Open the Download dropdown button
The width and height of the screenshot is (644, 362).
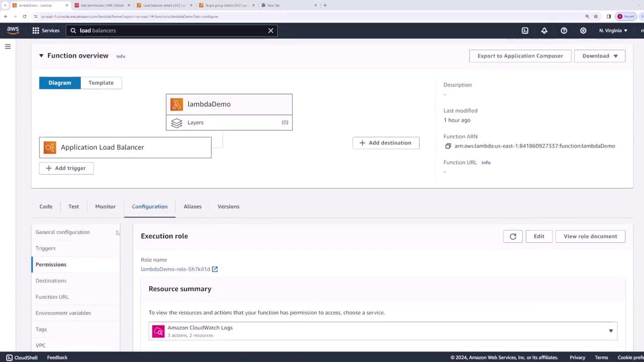coord(600,56)
